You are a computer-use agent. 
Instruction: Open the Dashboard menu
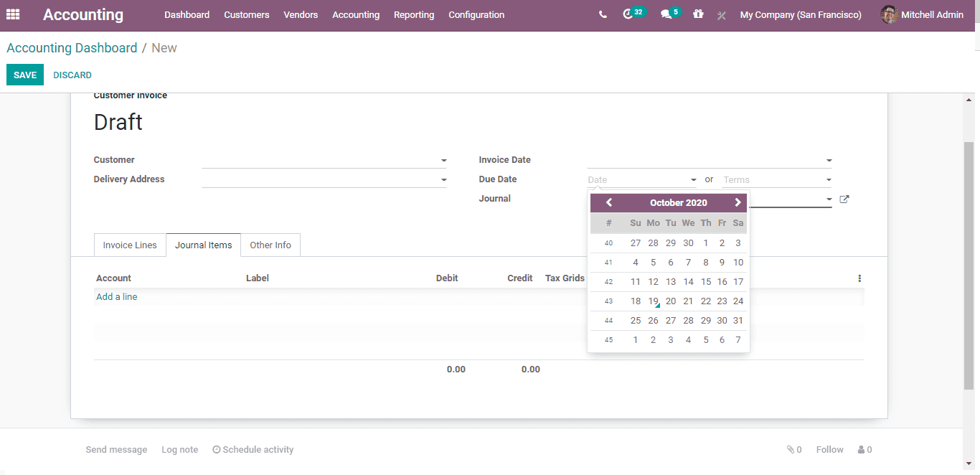[x=187, y=14]
